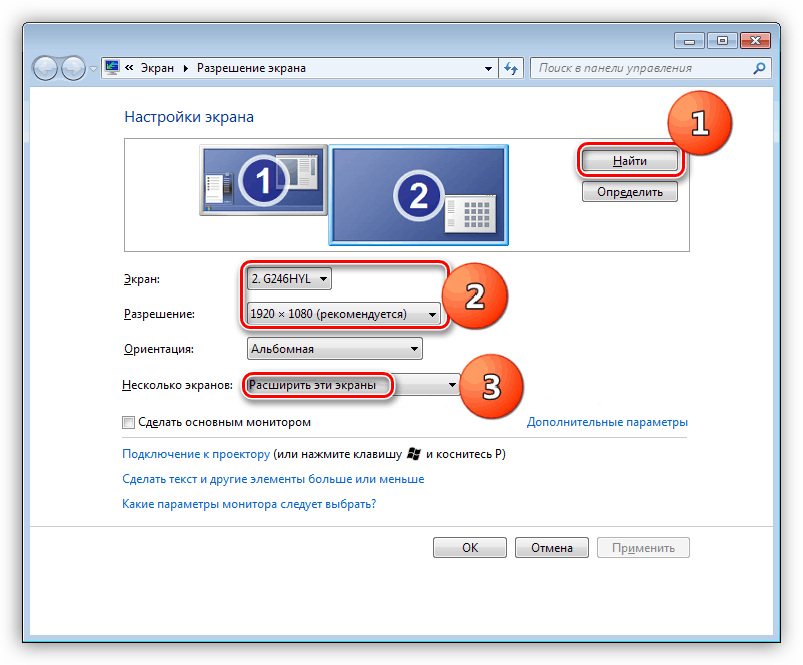The height and width of the screenshot is (665, 803).
Task: Select monitor 2 thumbnail
Action: [x=418, y=195]
